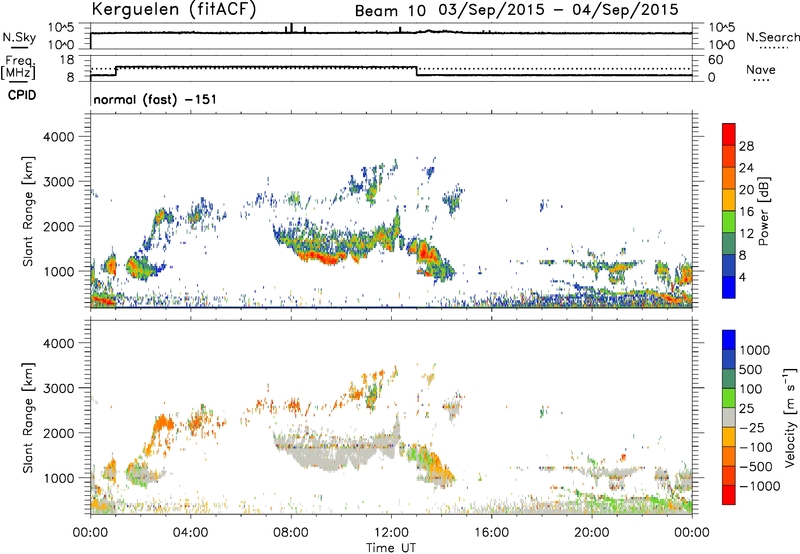Click the orange echo patch near 03:00 in velocity panel
Screen dimensions: 800x554
click(162, 424)
